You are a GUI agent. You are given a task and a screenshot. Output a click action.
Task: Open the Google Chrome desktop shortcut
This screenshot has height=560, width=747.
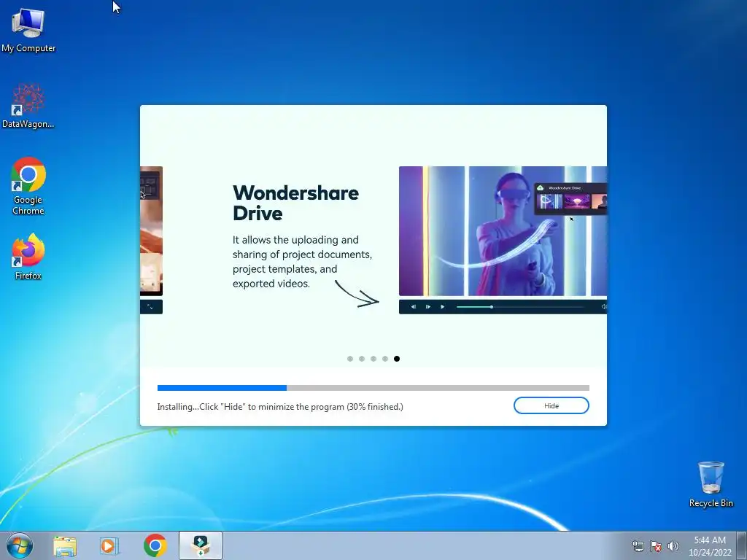click(28, 186)
